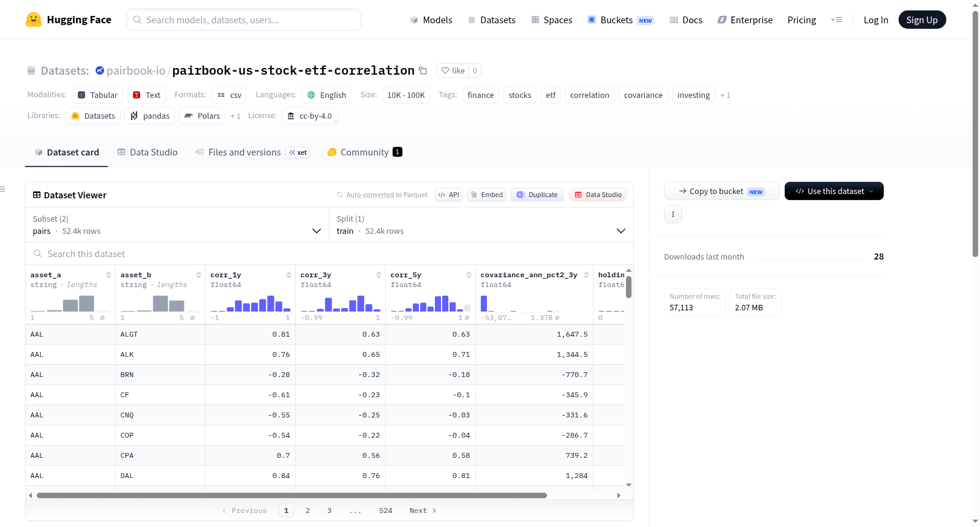980x527 pixels.
Task: Expand the Subset pairs dropdown
Action: pos(177,225)
